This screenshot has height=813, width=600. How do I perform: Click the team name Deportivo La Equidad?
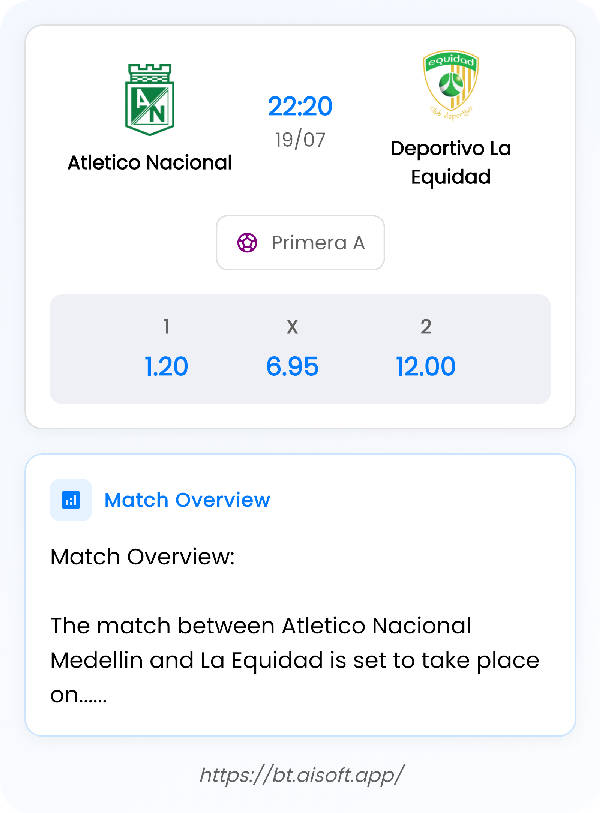click(x=450, y=162)
